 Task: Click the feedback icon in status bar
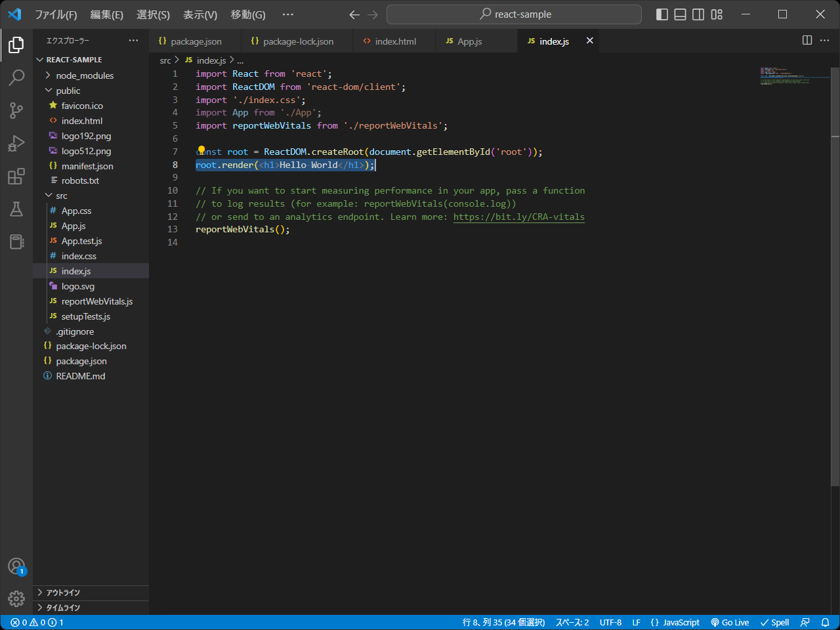(805, 622)
